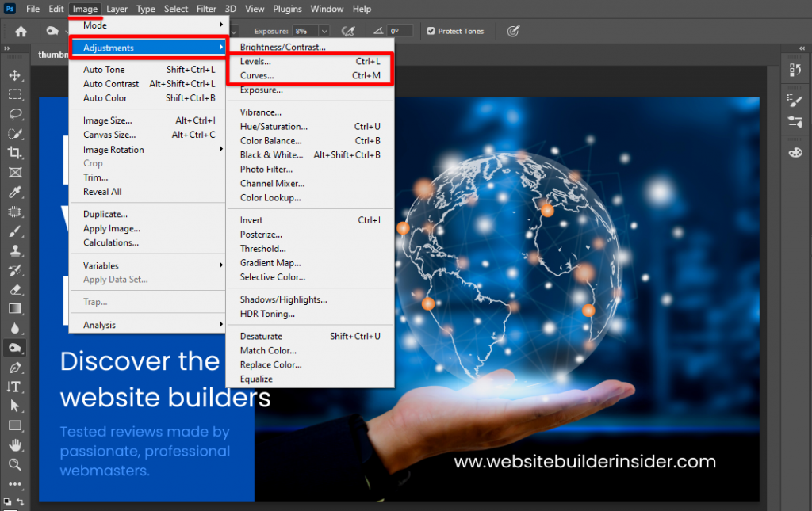
Task: Toggle pressure-for-size icon in options bar
Action: click(x=513, y=31)
